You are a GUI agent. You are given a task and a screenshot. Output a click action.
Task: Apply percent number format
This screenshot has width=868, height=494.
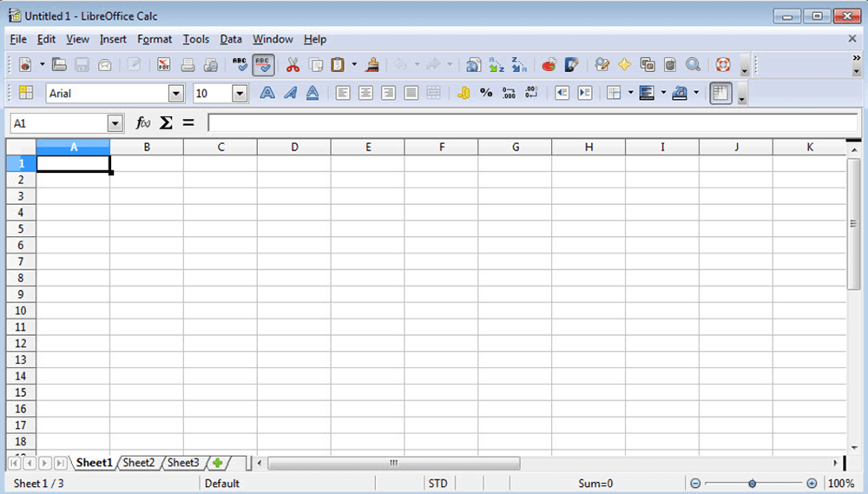point(486,93)
